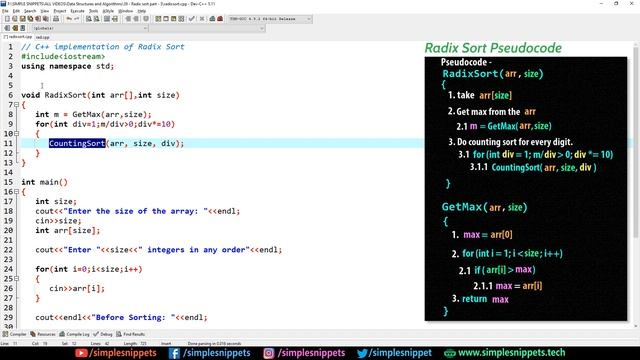Screen dimensions: 640x360
Task: Click line number 22 in the gutter
Action: pos(8,250)
